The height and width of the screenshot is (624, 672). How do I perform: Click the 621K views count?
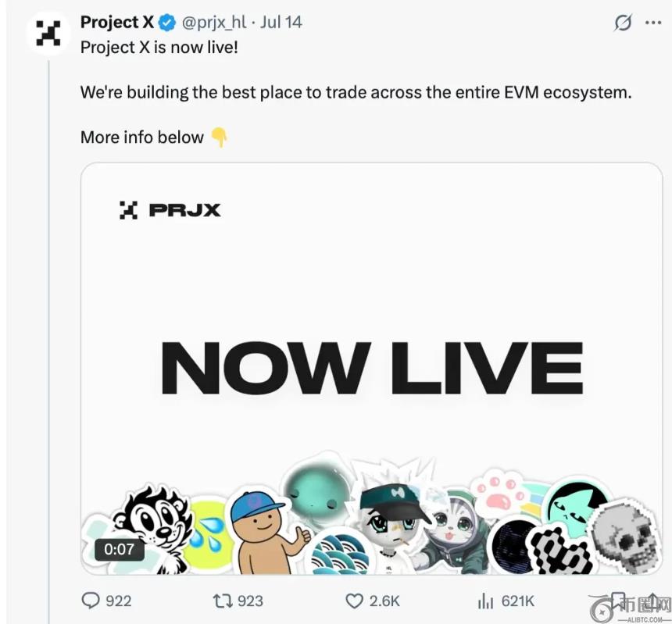tap(517, 600)
